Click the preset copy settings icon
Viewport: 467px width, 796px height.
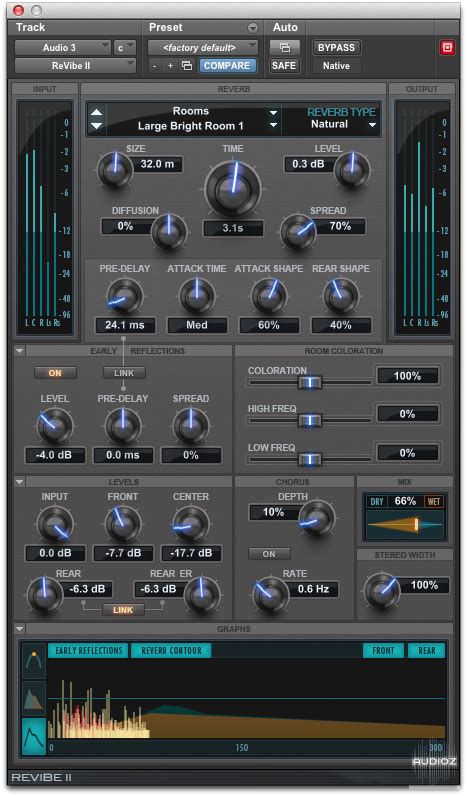(x=187, y=66)
